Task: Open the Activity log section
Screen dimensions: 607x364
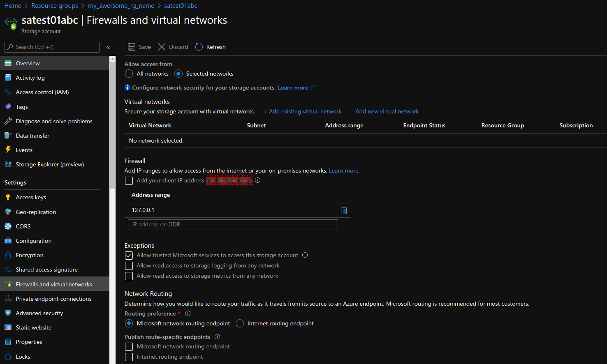Action: [30, 78]
